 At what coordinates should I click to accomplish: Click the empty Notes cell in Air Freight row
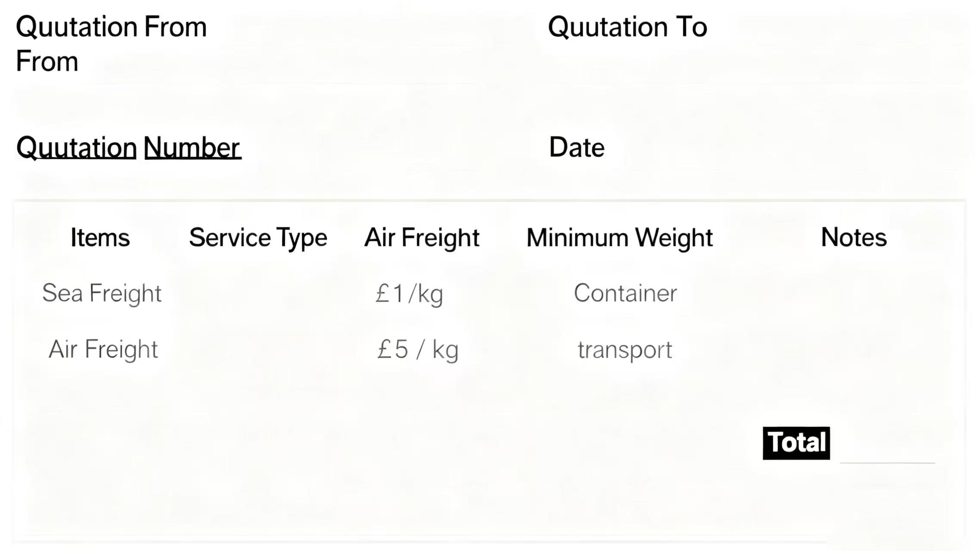click(x=853, y=349)
